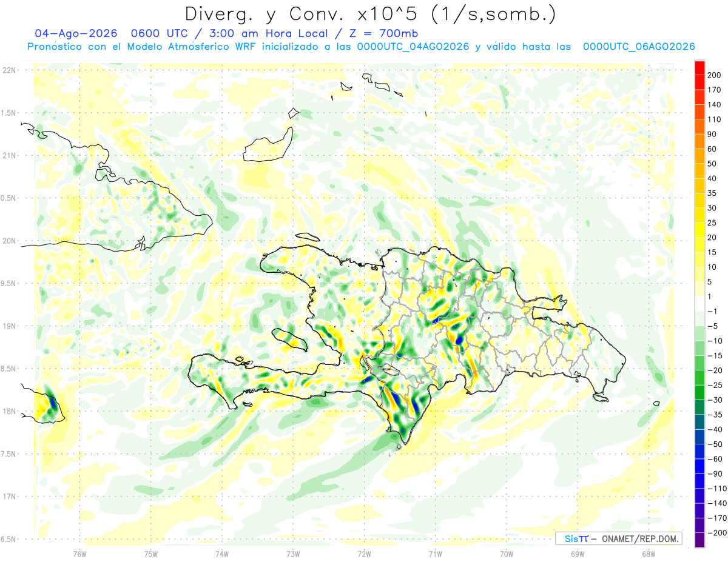The width and height of the screenshot is (728, 562).
Task: Pick the green colorbar segment between -25 and -20
Action: pos(699,378)
